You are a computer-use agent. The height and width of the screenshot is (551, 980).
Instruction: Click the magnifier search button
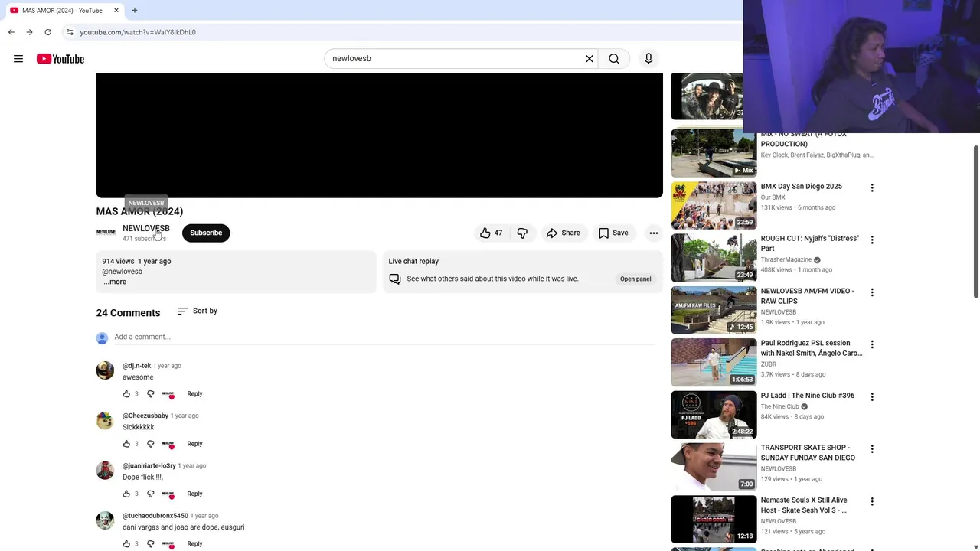tap(614, 59)
